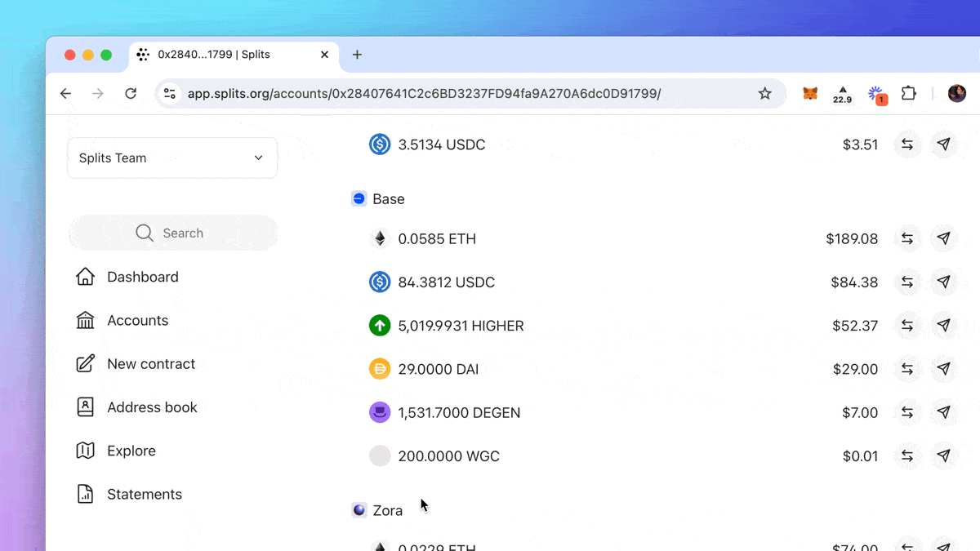Click the gray WGC token placeholder icon
This screenshot has height=551, width=980.
(380, 455)
